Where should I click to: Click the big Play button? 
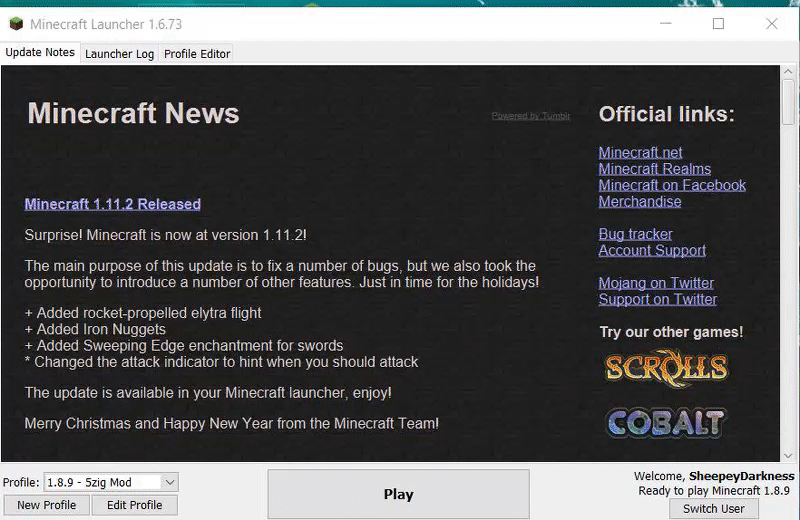(x=398, y=494)
